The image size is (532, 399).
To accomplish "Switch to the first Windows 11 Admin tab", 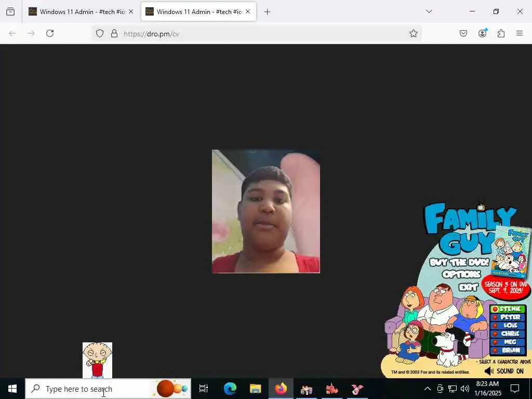I will [x=81, y=11].
